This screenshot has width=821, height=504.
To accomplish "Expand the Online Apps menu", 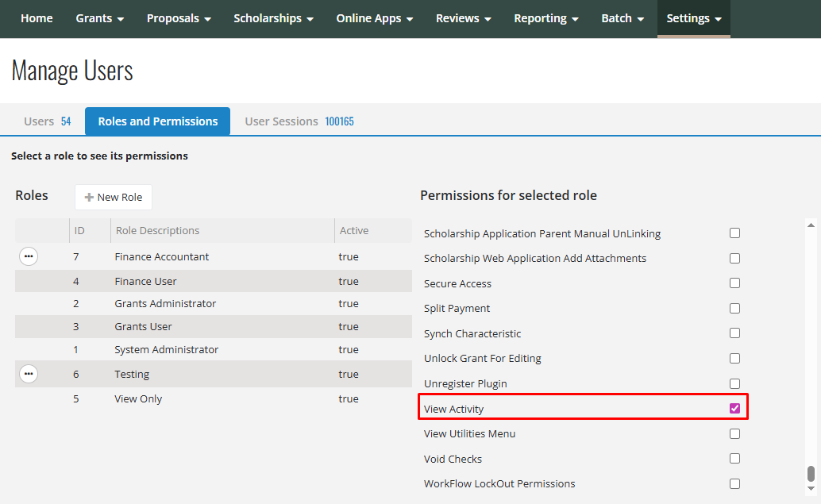I will [x=374, y=18].
